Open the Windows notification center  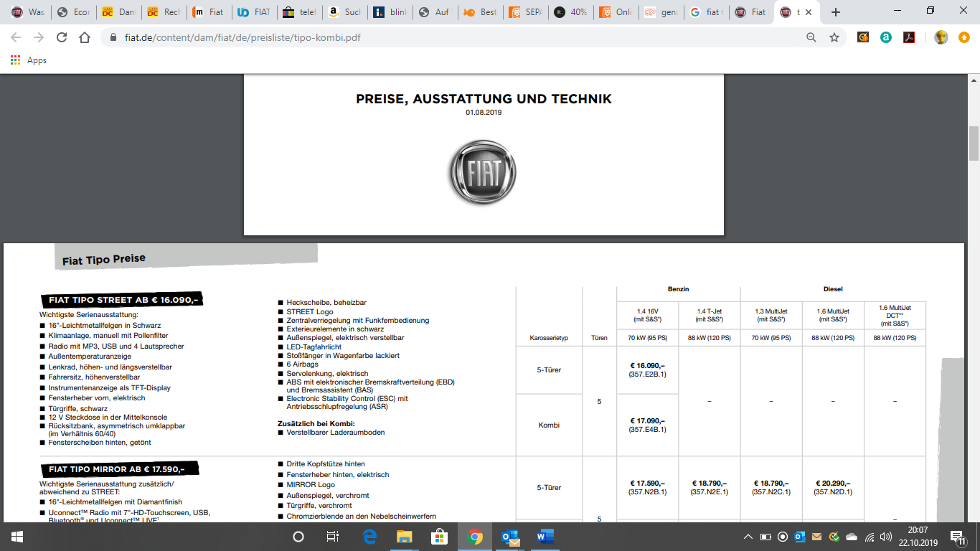click(957, 537)
